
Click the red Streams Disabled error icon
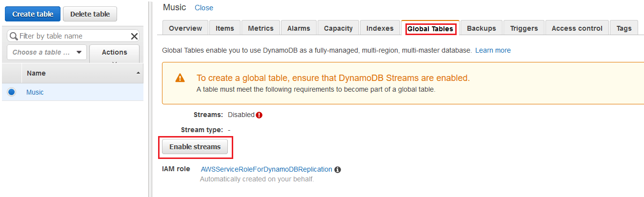click(259, 115)
